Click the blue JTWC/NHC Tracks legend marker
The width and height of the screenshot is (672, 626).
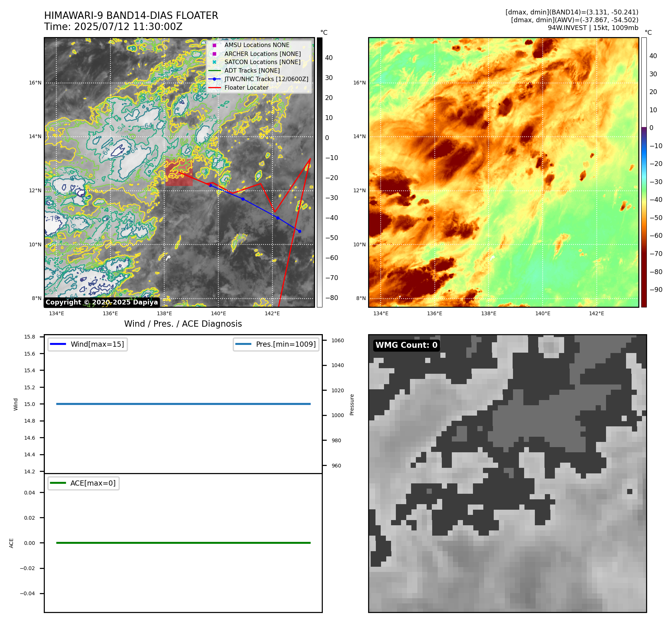tap(214, 79)
